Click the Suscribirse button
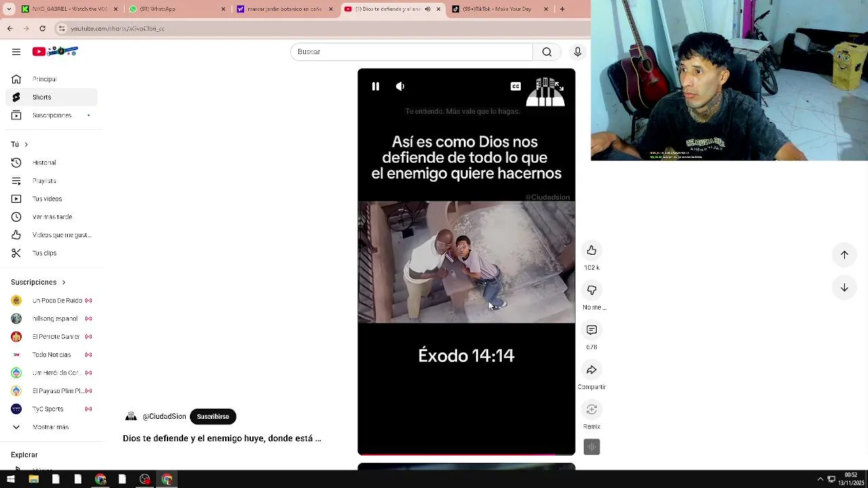The width and height of the screenshot is (868, 488). pyautogui.click(x=213, y=416)
